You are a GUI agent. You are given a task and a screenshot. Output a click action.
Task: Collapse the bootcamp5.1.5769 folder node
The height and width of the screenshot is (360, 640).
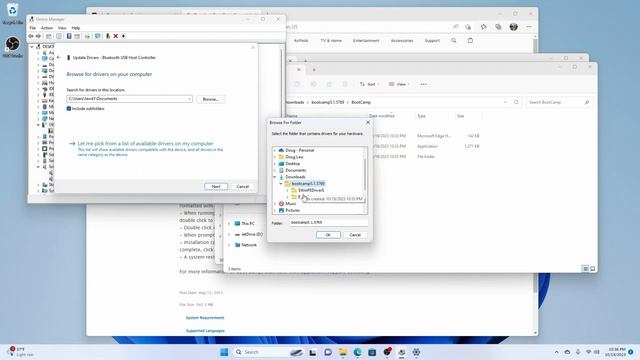coord(281,184)
